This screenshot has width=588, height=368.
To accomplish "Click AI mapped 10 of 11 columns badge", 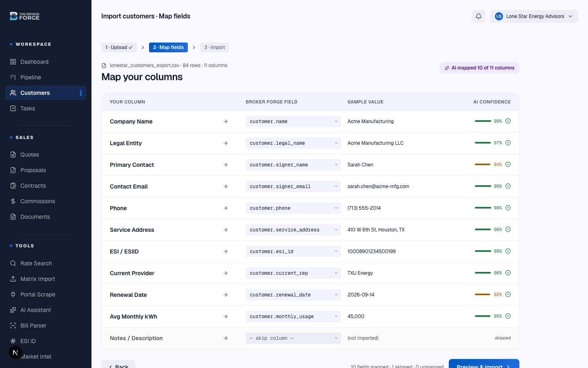I will (x=479, y=68).
